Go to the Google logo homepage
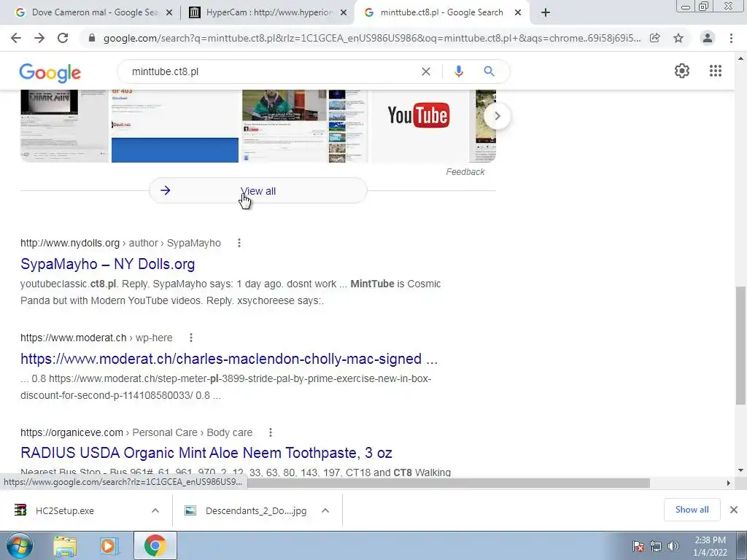Image resolution: width=747 pixels, height=560 pixels. coord(50,73)
